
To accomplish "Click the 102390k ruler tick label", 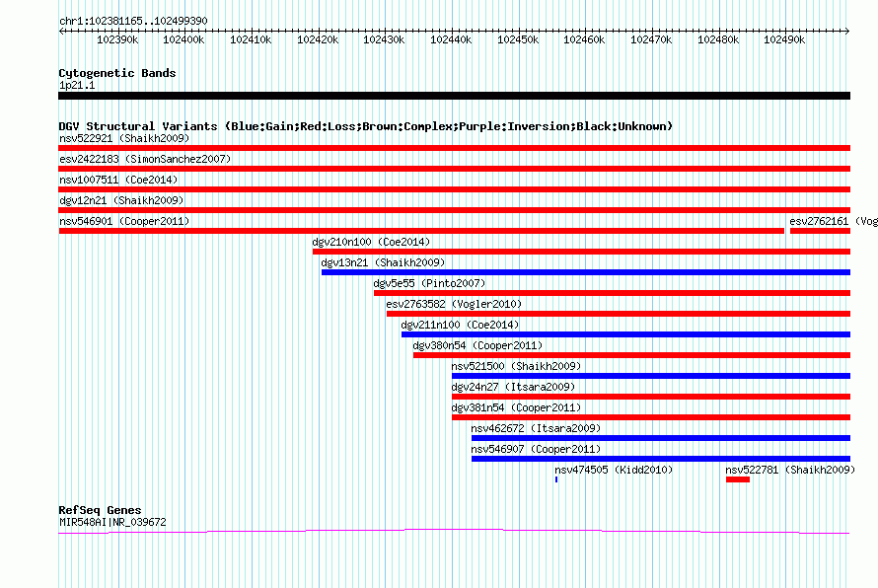I will [x=117, y=39].
